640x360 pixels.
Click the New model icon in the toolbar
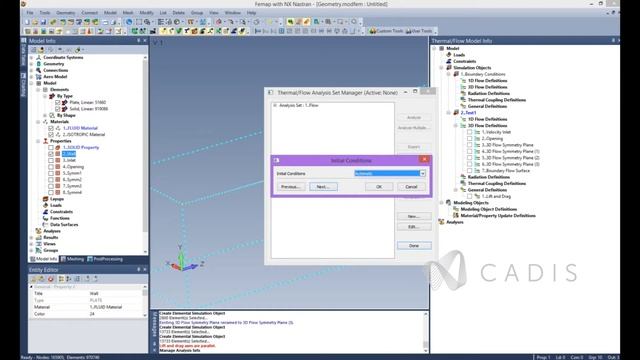click(27, 22)
